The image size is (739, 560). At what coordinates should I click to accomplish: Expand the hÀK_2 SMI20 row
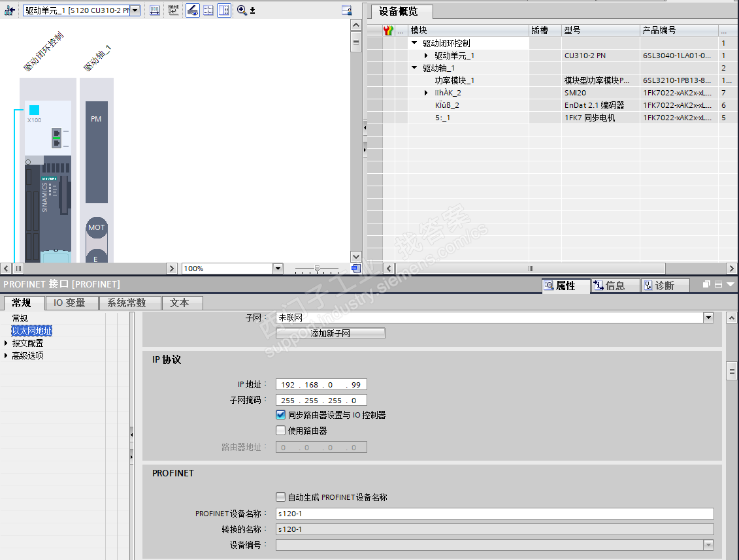pos(426,93)
